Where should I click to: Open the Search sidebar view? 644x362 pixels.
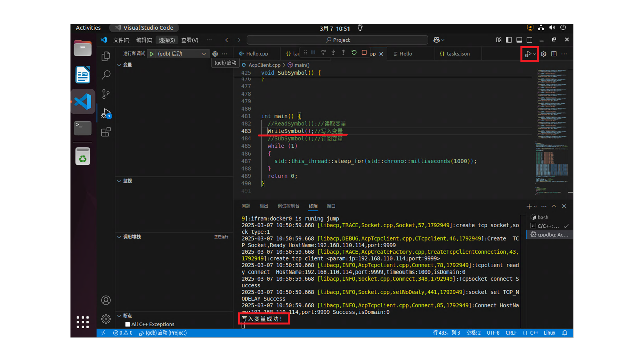point(106,75)
